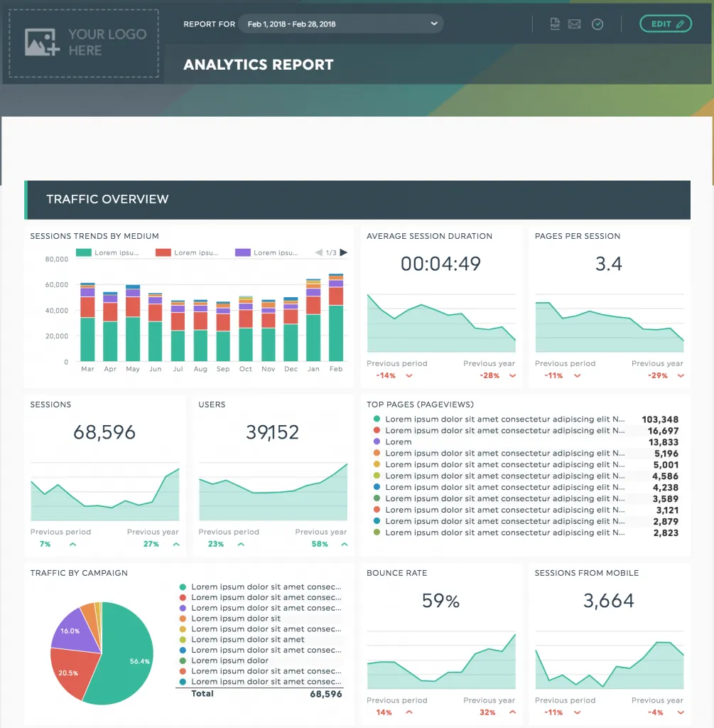Click the email report envelope icon
This screenshot has width=714, height=728.
(x=574, y=23)
